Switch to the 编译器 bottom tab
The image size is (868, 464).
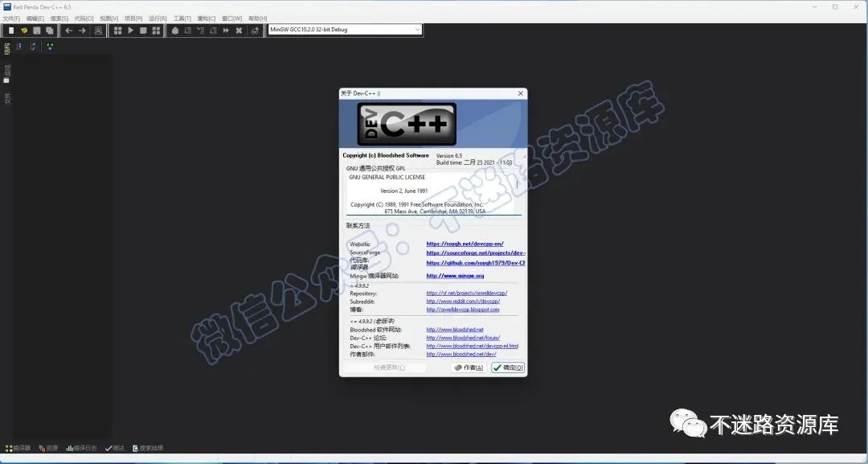coord(18,448)
